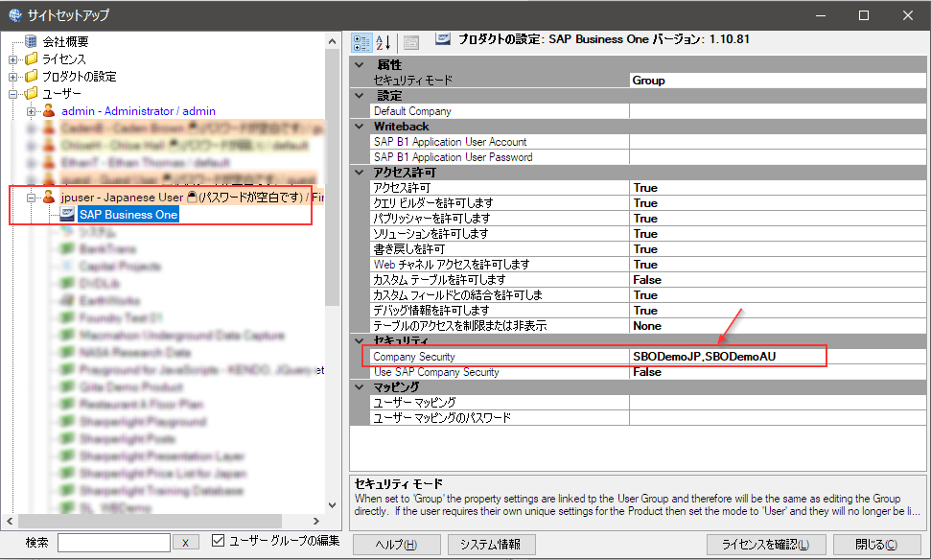Select 会社概要 in the tree
Image resolution: width=931 pixels, height=560 pixels.
pyautogui.click(x=65, y=41)
